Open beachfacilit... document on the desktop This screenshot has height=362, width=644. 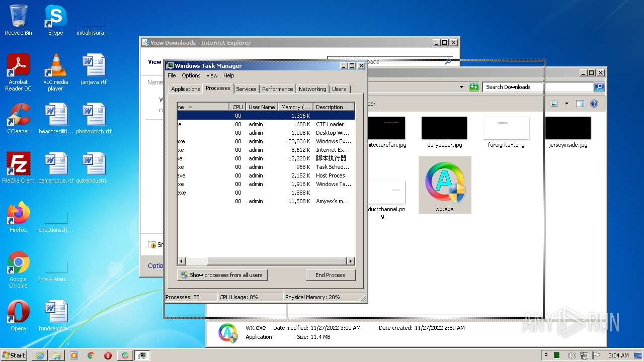coord(56,118)
